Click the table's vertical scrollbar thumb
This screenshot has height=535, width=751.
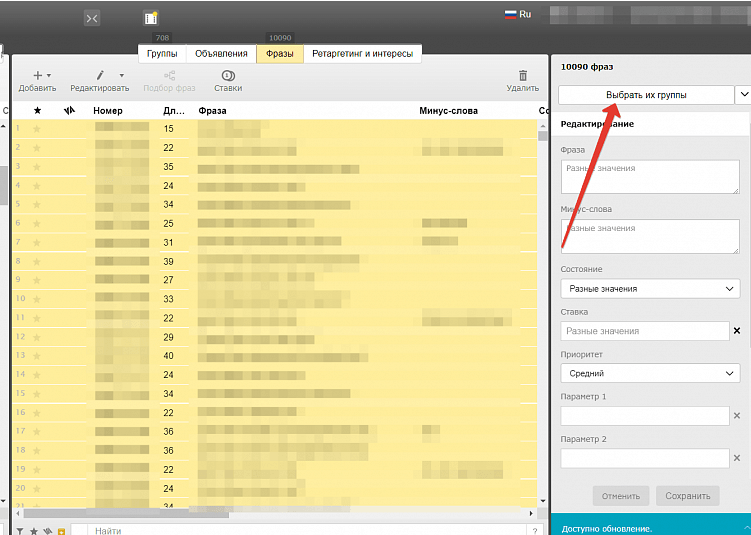click(x=543, y=136)
